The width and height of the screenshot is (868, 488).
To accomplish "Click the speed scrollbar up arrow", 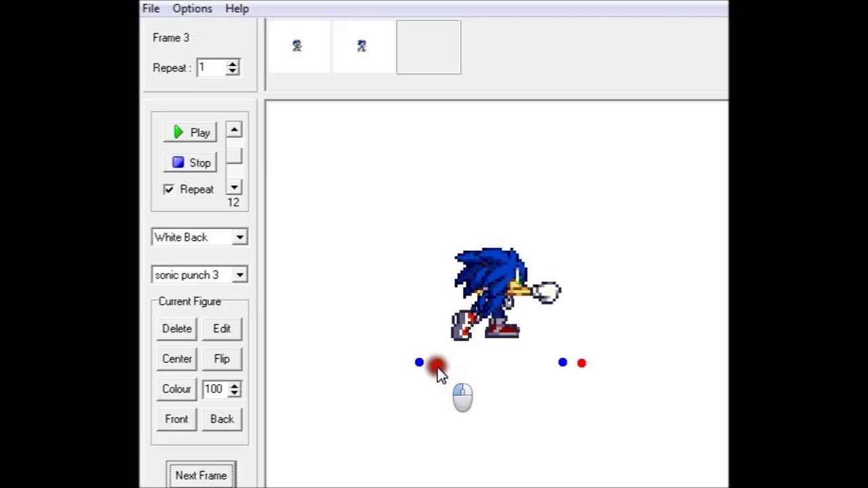I will pyautogui.click(x=234, y=129).
